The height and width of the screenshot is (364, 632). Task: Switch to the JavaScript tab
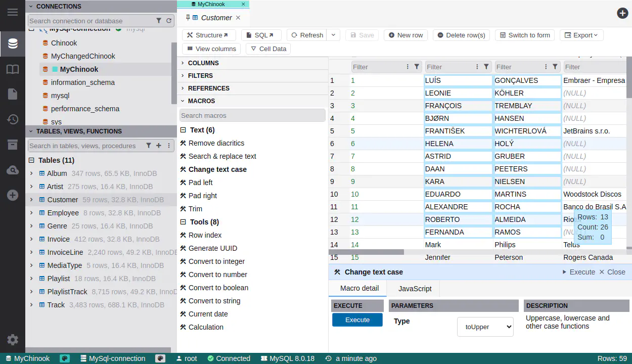(415, 288)
